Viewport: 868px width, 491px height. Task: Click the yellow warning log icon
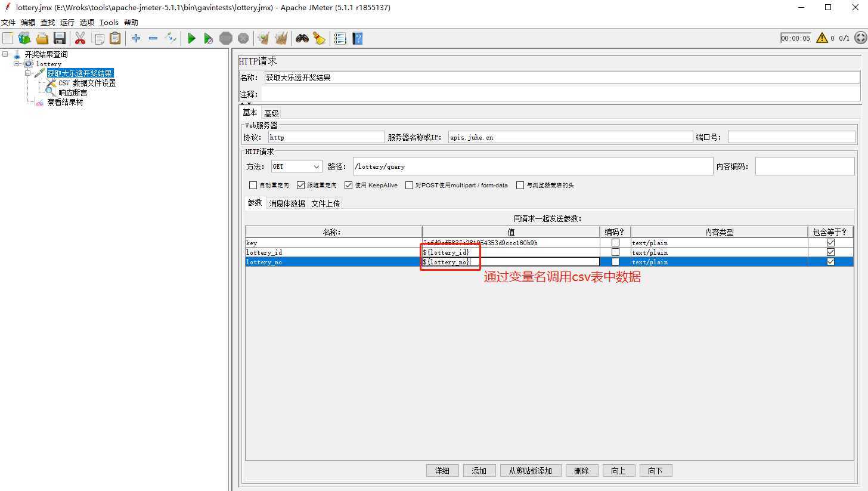(x=822, y=38)
